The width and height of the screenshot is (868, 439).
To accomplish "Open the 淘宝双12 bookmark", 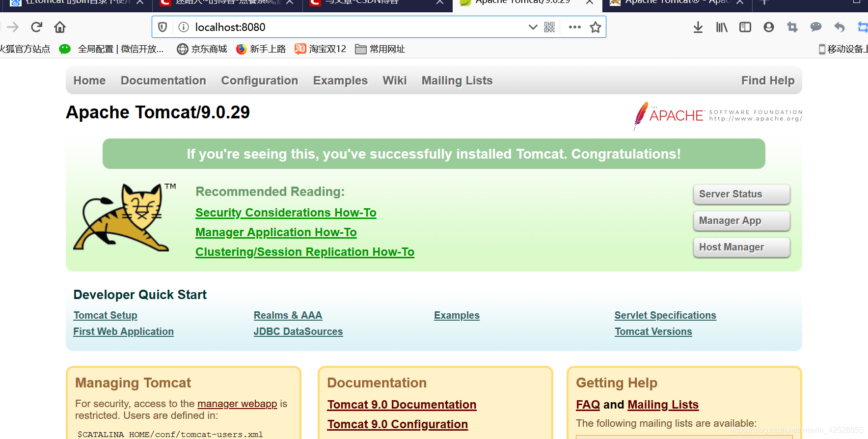I will (x=321, y=49).
